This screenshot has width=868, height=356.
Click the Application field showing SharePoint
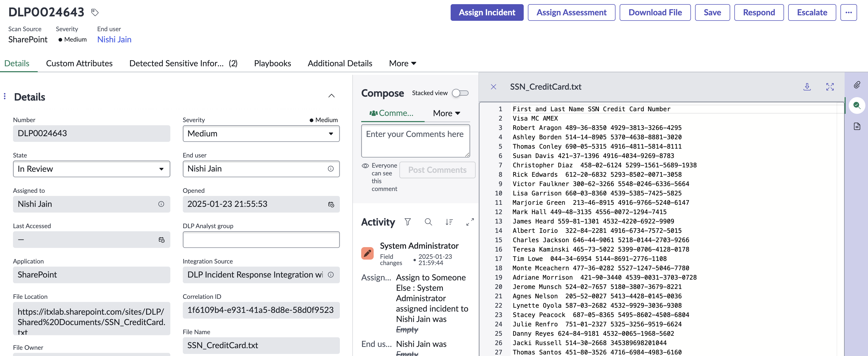coord(92,275)
